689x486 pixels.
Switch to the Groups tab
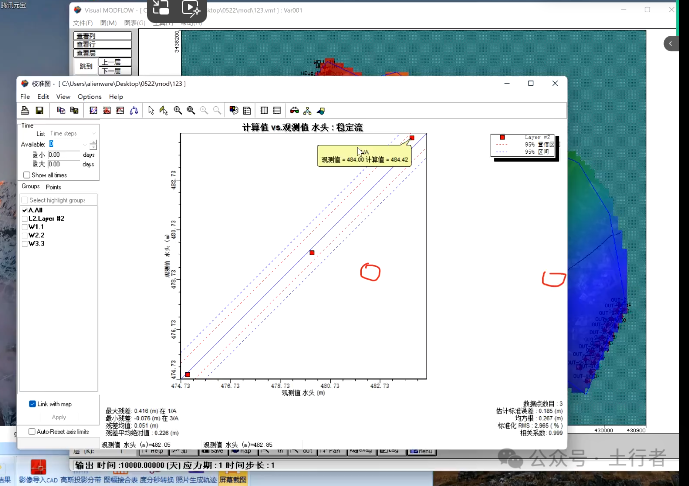point(30,186)
